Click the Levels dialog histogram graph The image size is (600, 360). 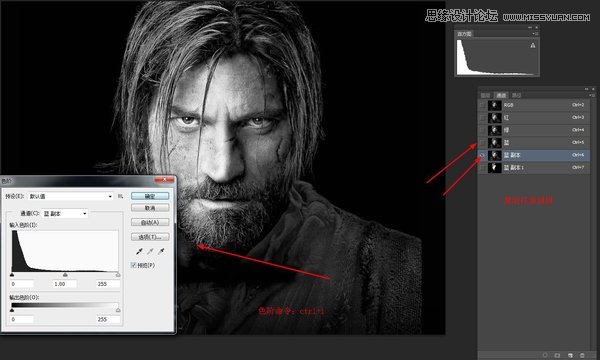(65, 251)
